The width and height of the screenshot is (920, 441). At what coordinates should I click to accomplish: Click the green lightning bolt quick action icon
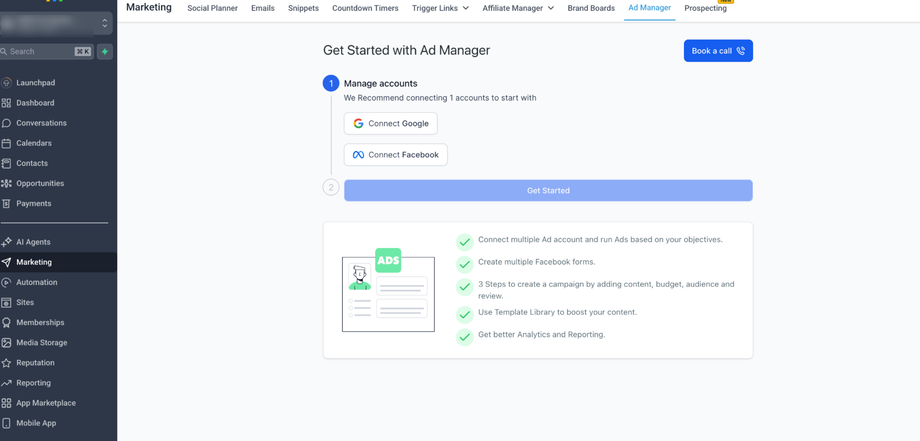coord(105,52)
